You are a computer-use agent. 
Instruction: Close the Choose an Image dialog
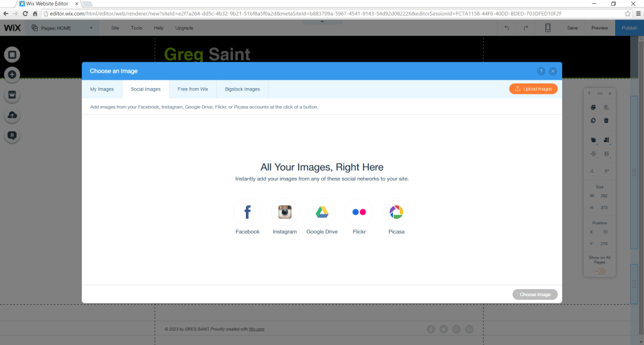tap(553, 71)
